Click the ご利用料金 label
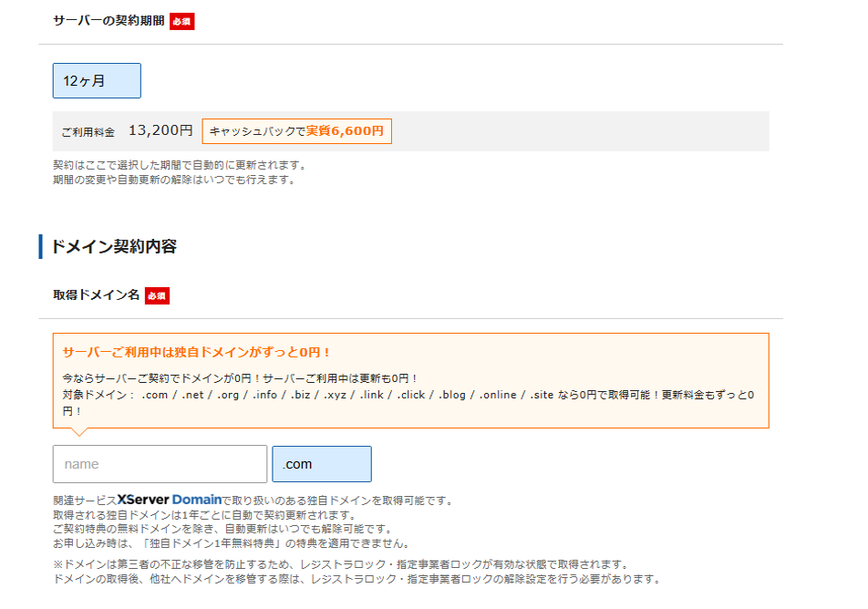Image resolution: width=868 pixels, height=609 pixels. (88, 132)
